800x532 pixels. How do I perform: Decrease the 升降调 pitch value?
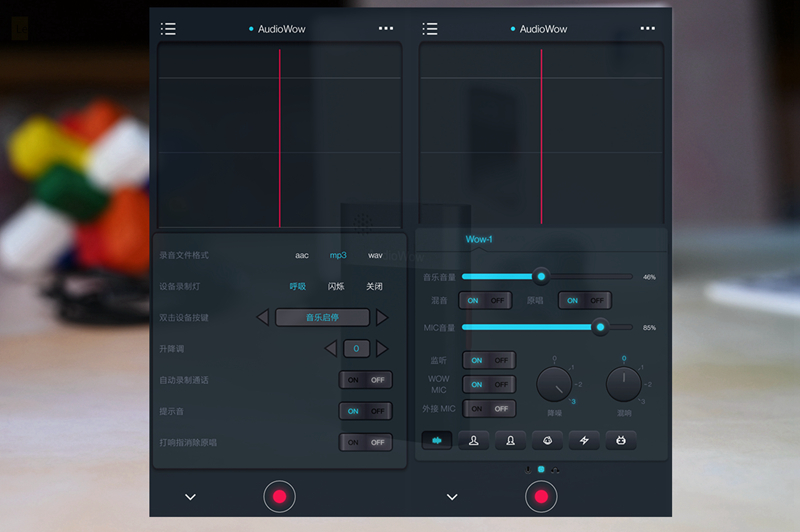click(331, 348)
